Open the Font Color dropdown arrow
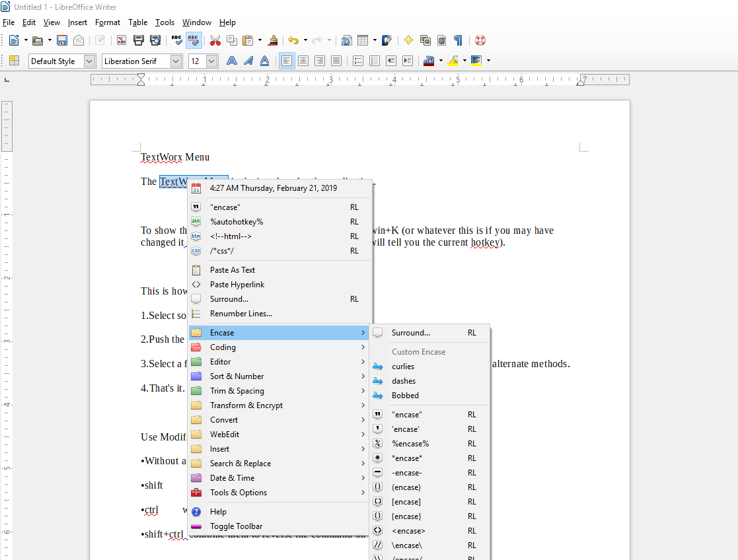Image resolution: width=738 pixels, height=560 pixels. pyautogui.click(x=441, y=61)
